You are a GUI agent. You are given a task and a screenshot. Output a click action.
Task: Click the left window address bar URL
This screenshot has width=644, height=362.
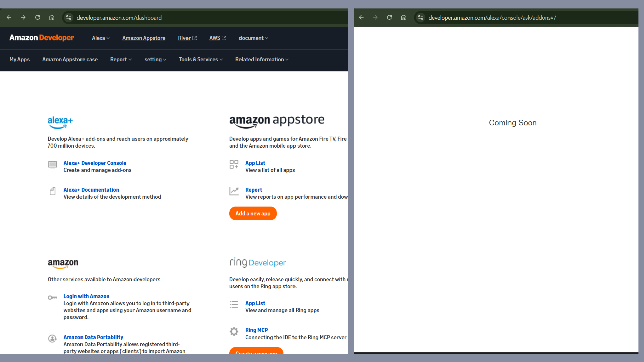[x=119, y=18]
